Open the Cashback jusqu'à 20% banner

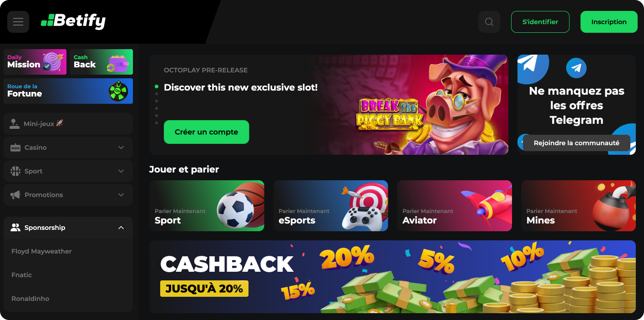pyautogui.click(x=392, y=277)
